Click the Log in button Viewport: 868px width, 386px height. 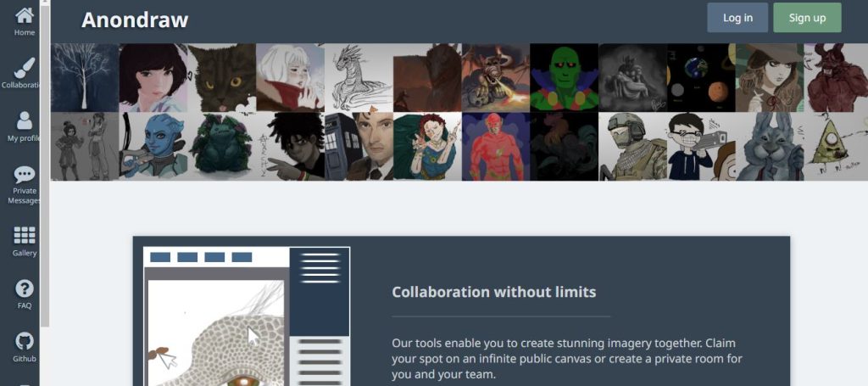[x=737, y=18]
